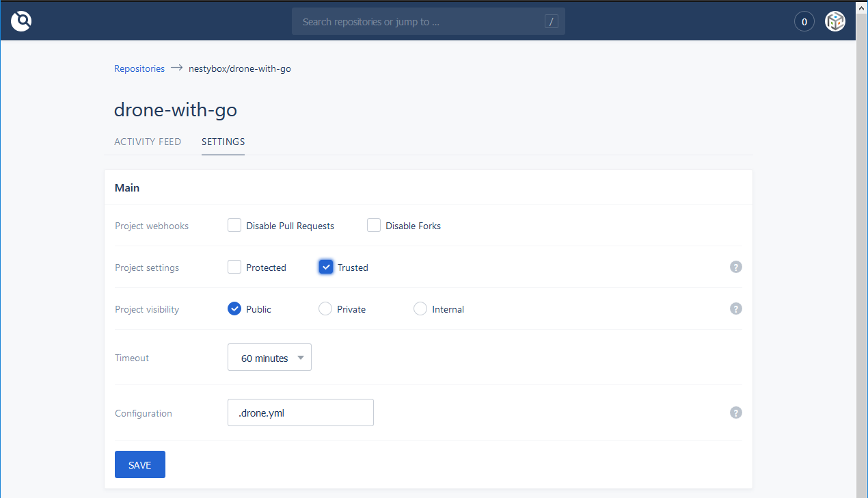This screenshot has height=498, width=868.
Task: Click the slash shortcut icon in search
Action: pos(551,22)
